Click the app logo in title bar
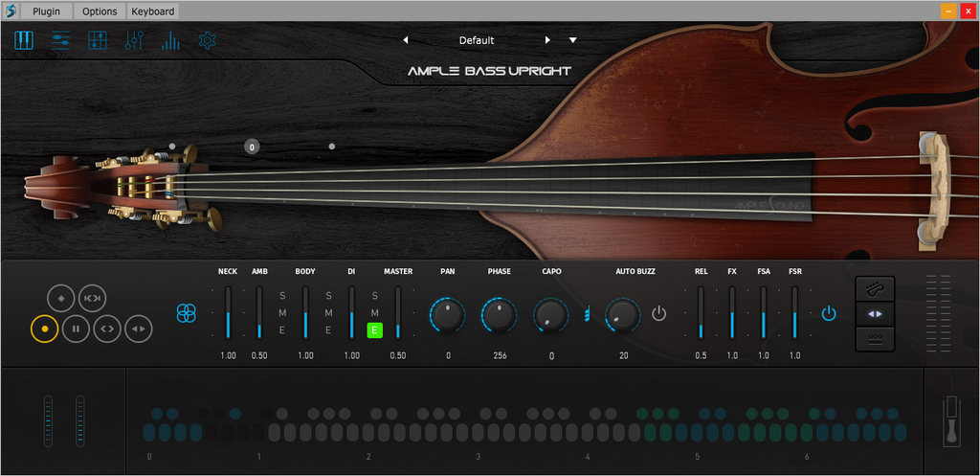The width and height of the screenshot is (980, 476). coord(10,11)
